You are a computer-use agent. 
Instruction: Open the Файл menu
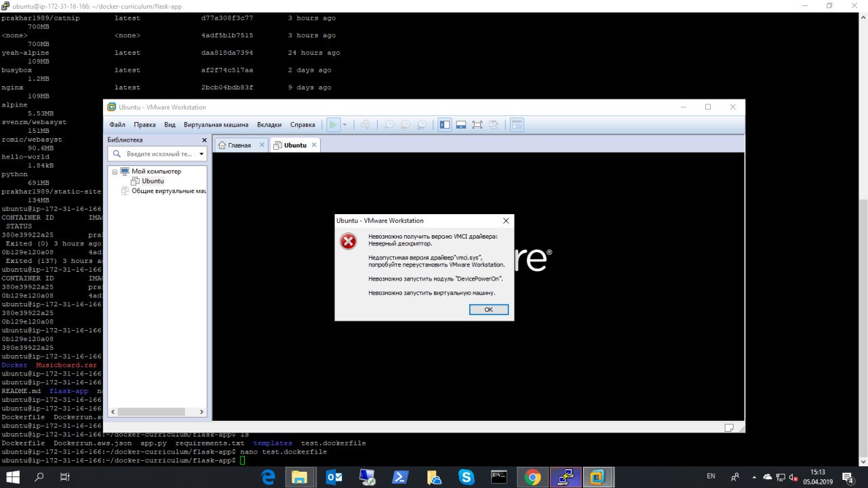point(117,125)
